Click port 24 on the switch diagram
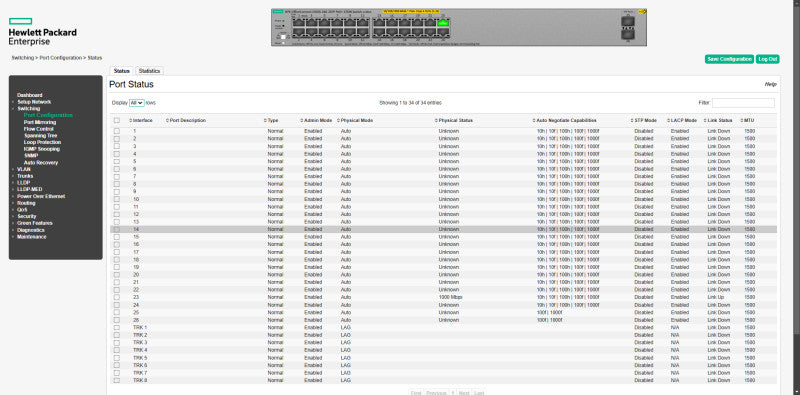 (x=443, y=32)
